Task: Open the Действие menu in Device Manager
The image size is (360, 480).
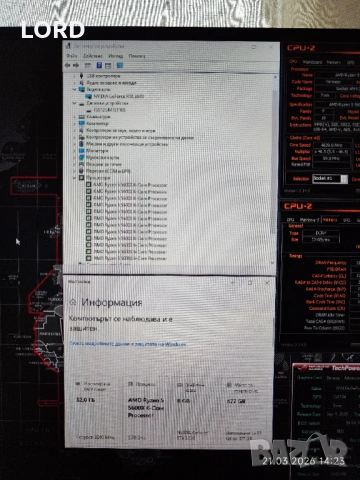Action: pyautogui.click(x=93, y=56)
